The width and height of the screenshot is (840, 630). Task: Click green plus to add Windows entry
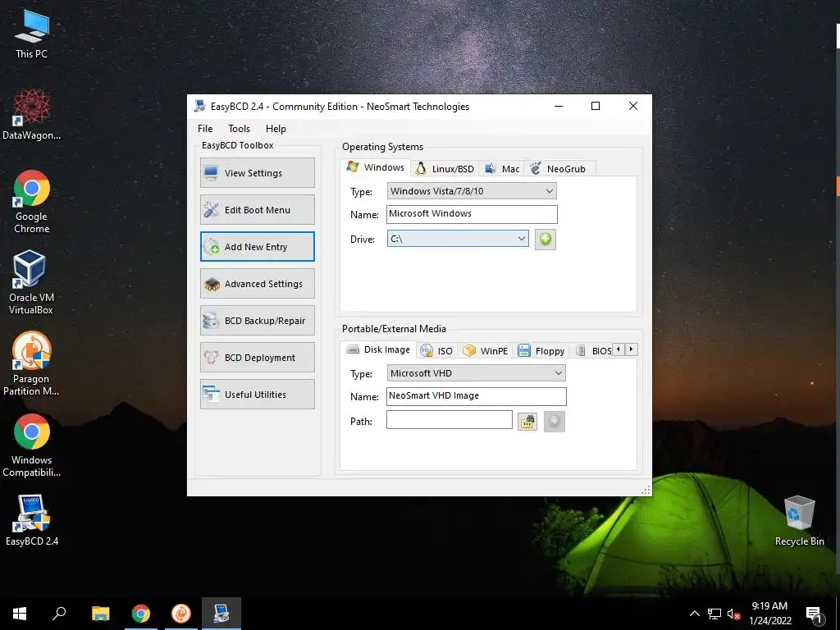pos(545,239)
